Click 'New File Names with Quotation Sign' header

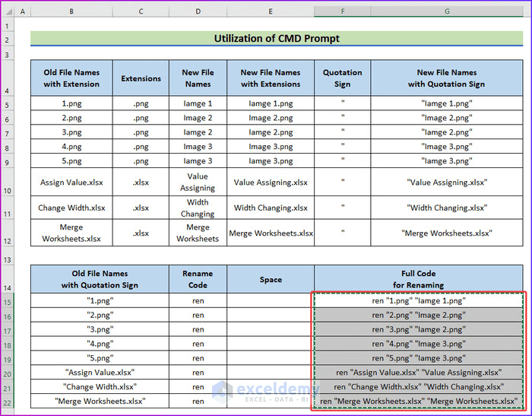447,78
